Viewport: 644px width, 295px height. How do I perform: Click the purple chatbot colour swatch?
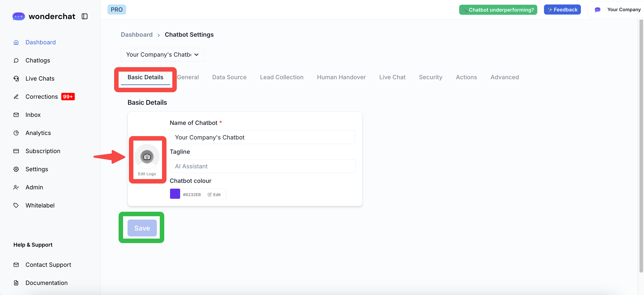[x=175, y=194]
